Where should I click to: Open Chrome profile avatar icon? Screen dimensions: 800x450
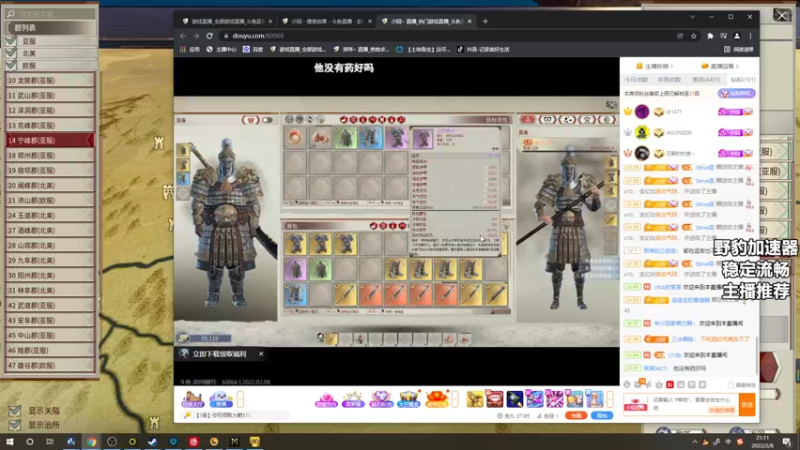pos(737,36)
